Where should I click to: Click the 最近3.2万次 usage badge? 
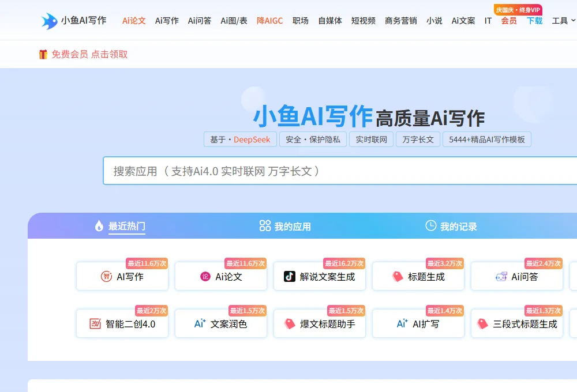[x=444, y=263]
